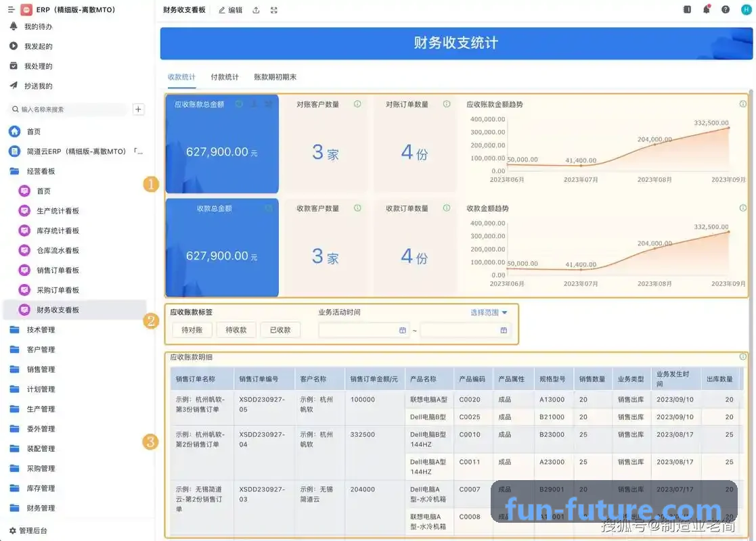
Task: Click info icon on 应收账款金额趋势 chart
Action: [x=742, y=104]
